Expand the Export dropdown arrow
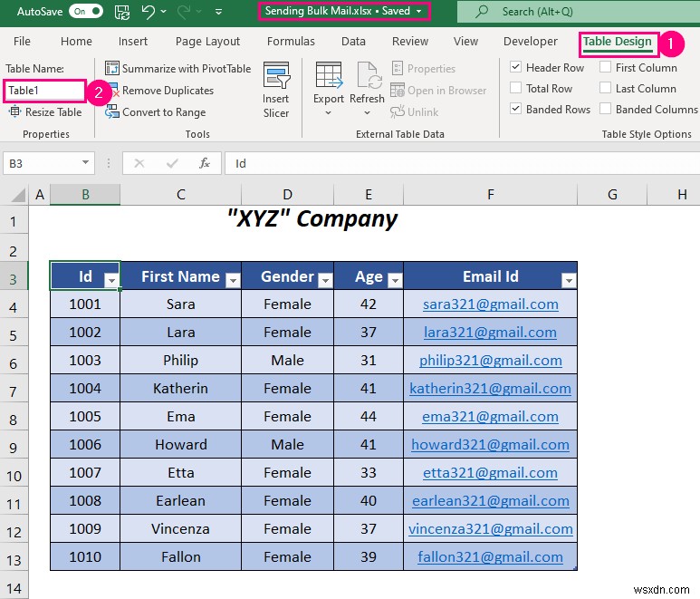The image size is (700, 599). tap(328, 113)
